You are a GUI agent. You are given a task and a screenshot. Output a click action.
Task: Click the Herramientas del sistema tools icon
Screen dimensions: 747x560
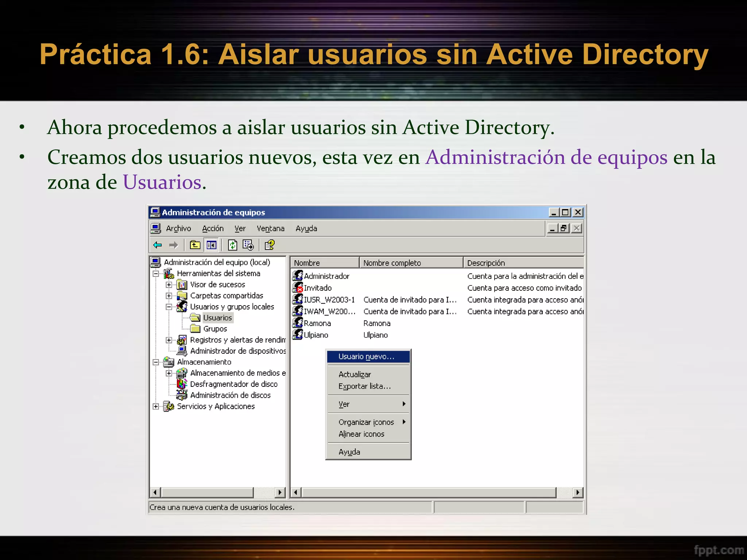pos(169,273)
